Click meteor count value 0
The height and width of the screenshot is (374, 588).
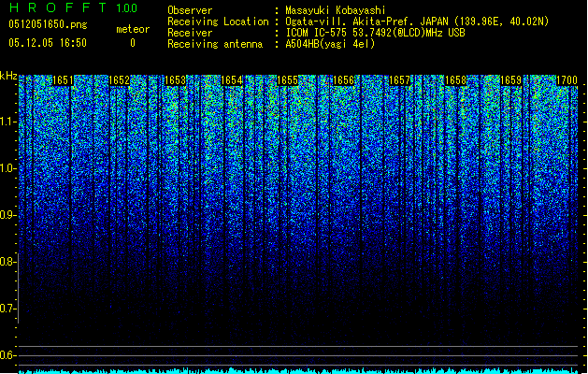pyautogui.click(x=133, y=43)
